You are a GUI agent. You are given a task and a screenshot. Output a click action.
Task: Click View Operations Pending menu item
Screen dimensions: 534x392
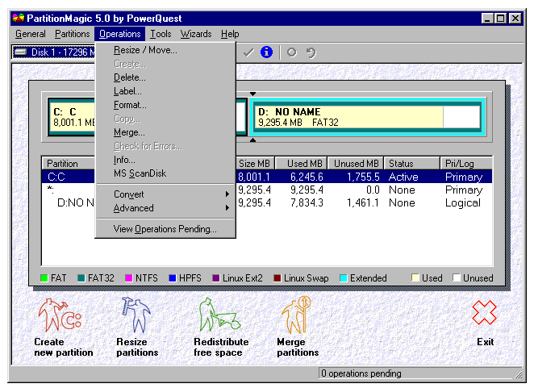165,229
